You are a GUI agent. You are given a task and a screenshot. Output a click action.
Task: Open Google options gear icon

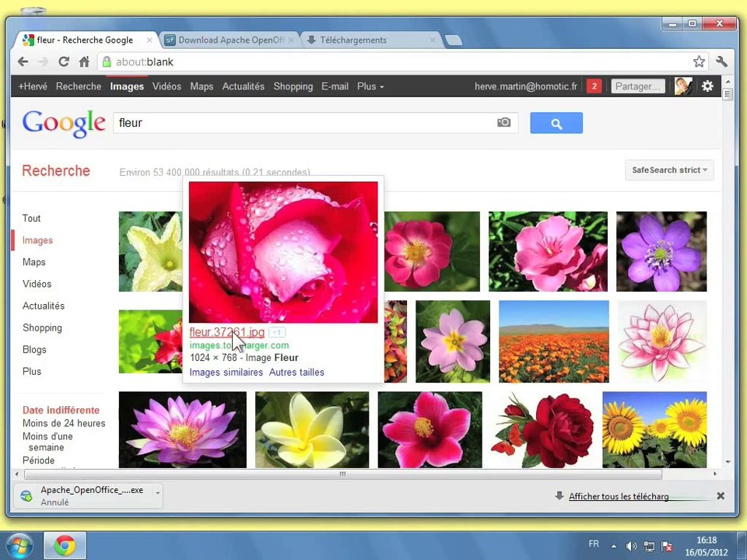(707, 86)
